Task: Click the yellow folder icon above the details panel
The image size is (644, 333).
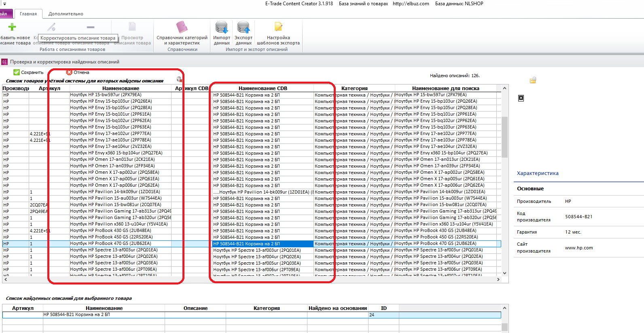Action: click(x=533, y=80)
